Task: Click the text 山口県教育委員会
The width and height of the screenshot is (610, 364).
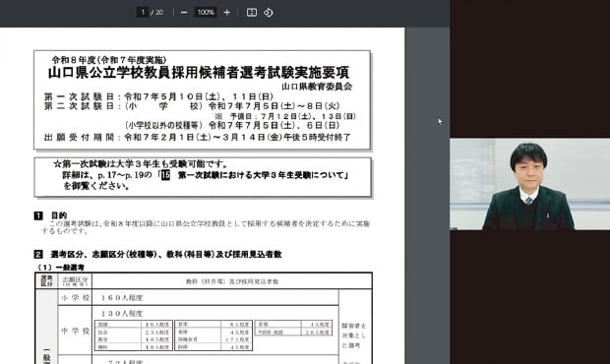Action: (x=317, y=87)
